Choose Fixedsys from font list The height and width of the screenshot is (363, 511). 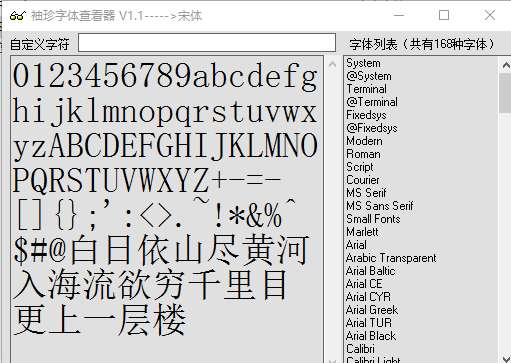366,115
